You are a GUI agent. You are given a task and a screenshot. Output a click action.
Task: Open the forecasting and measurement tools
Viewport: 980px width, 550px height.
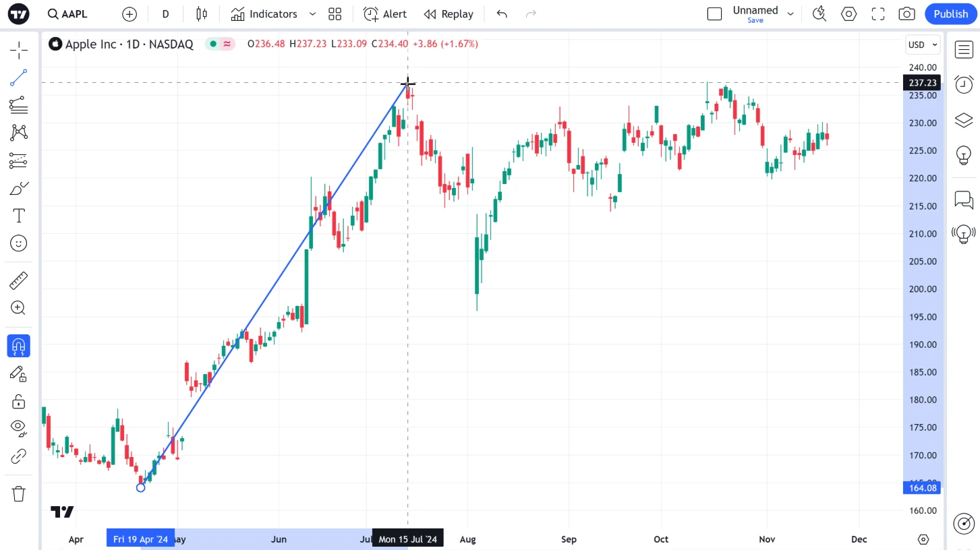coord(19,160)
